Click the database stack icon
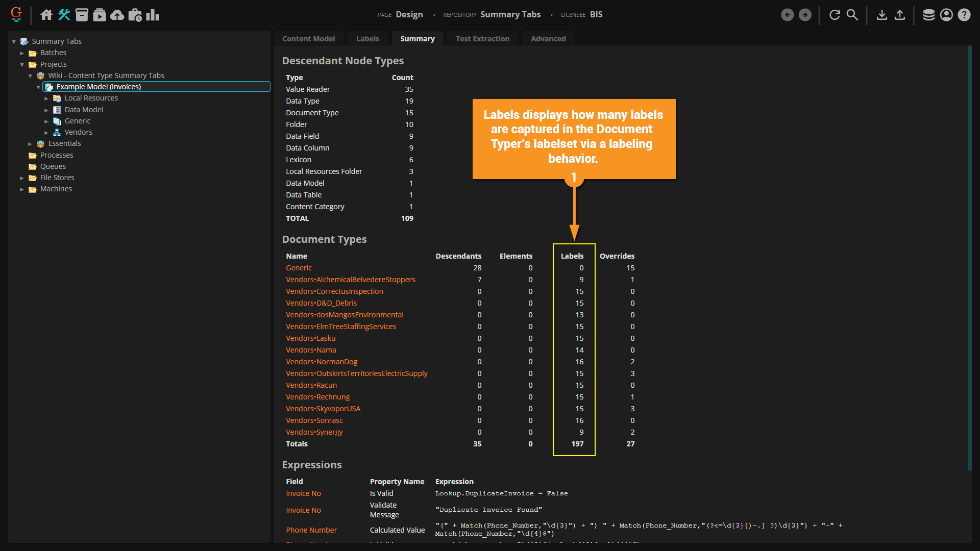Viewport: 980px width, 551px height. point(928,15)
